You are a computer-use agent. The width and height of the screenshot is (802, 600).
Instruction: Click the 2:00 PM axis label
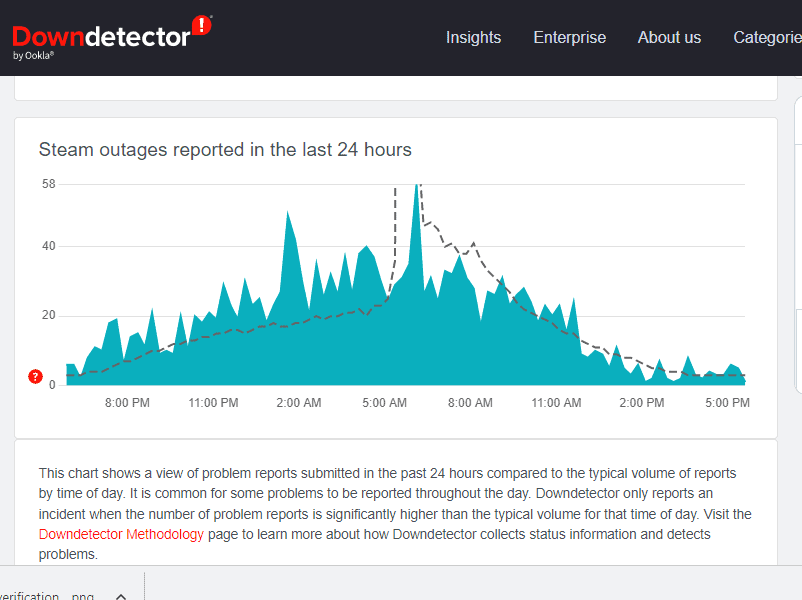642,403
